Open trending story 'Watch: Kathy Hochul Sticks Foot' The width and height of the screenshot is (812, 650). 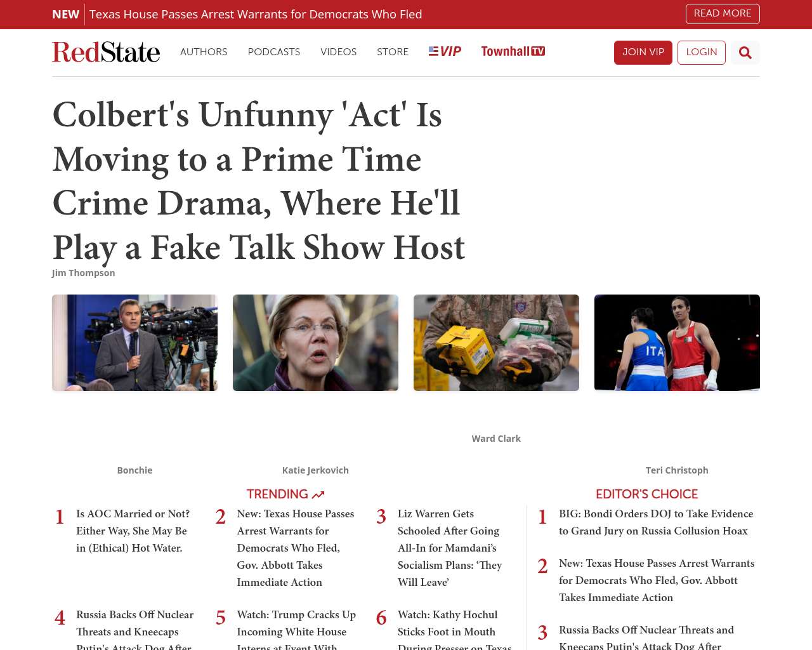click(x=455, y=629)
